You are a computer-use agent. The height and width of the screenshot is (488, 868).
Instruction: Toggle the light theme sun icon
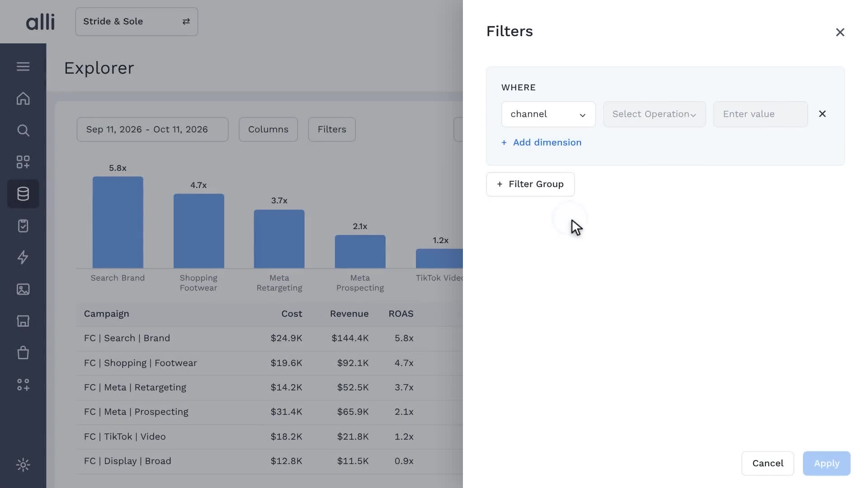tap(23, 465)
